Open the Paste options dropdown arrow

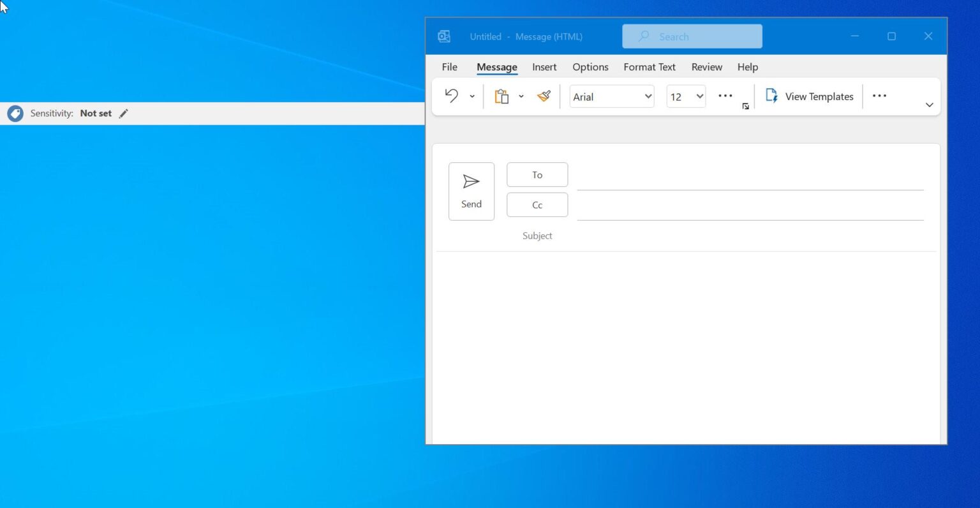[x=521, y=96]
